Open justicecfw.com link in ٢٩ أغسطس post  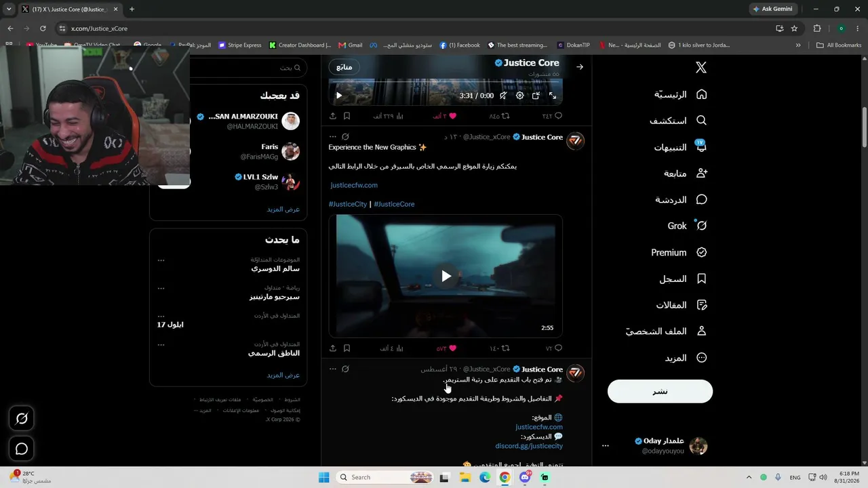pyautogui.click(x=539, y=427)
